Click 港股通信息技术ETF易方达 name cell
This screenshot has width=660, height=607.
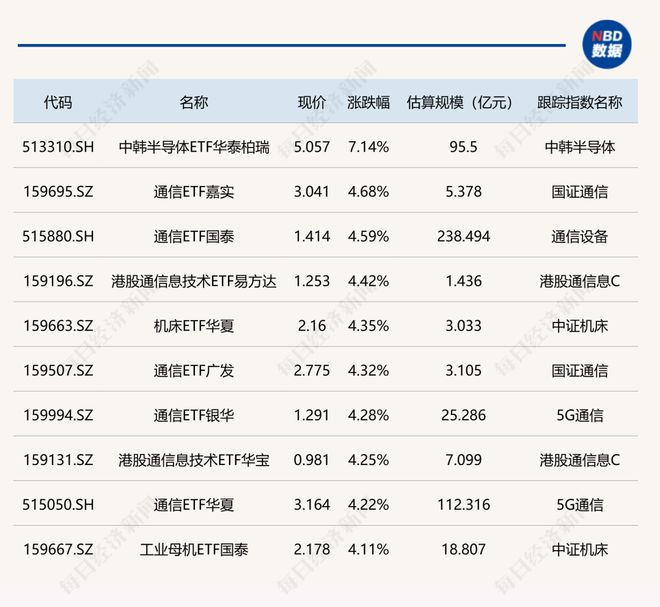[194, 281]
